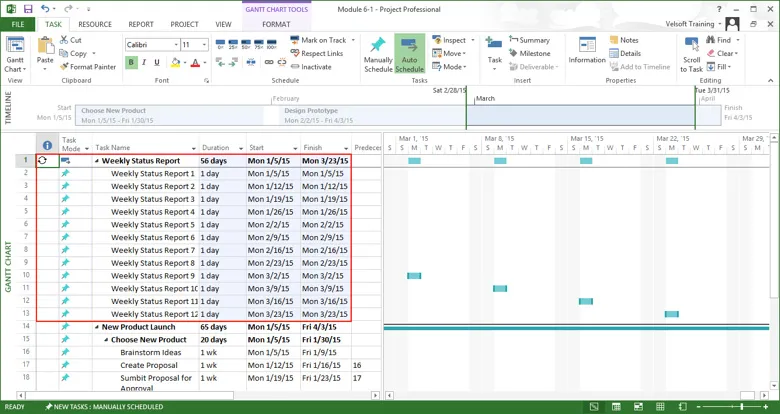Open Task Name column filter arrow
780x414 pixels.
[x=194, y=148]
